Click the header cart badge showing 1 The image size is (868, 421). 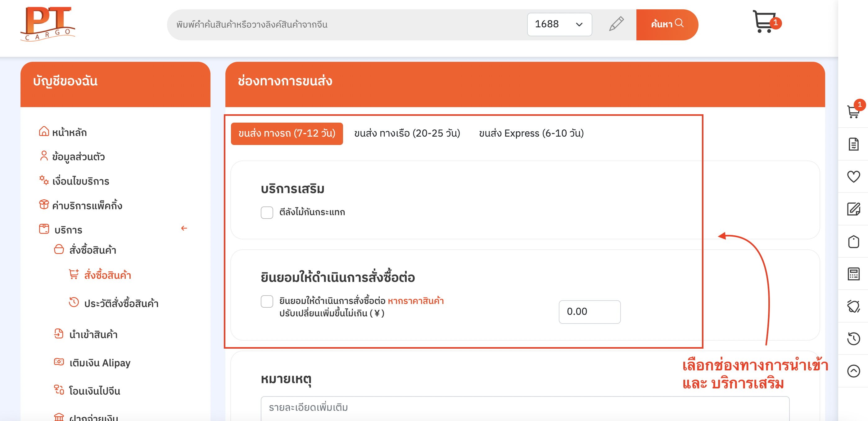point(775,23)
